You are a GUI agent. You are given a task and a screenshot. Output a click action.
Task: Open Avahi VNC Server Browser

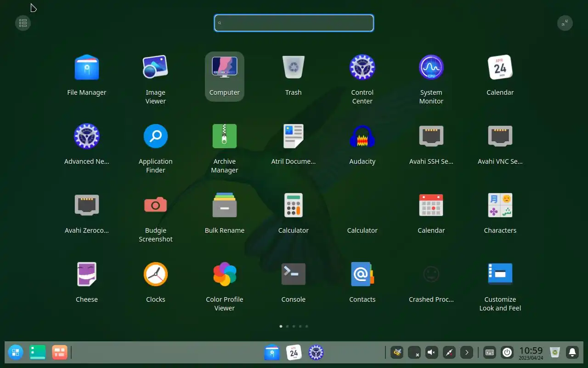tap(500, 137)
